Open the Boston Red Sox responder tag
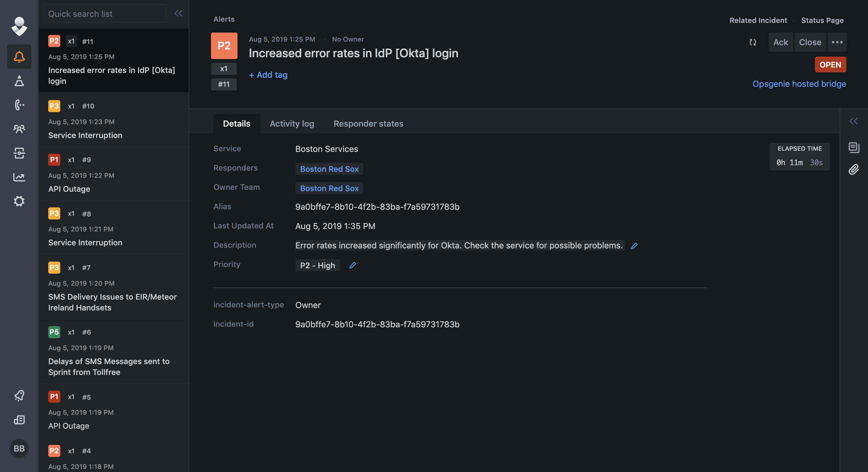This screenshot has height=472, width=868. (x=329, y=169)
